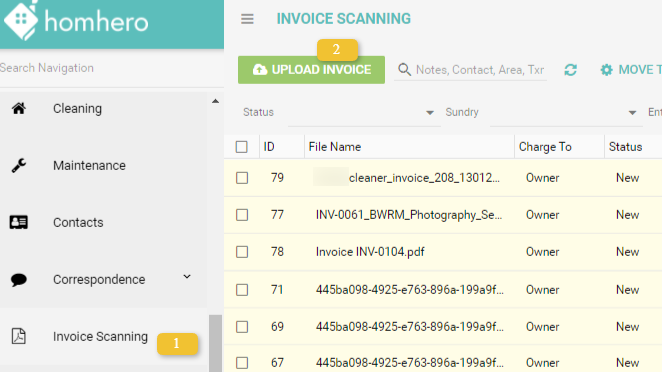The height and width of the screenshot is (372, 662).
Task: Click the gear icon beside MOVE
Action: tap(607, 70)
